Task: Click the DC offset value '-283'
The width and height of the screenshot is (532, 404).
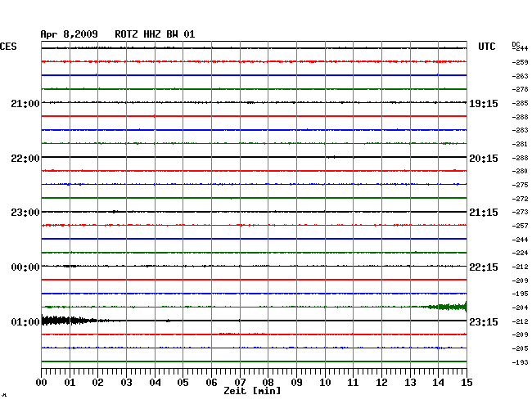Action: 520,130
